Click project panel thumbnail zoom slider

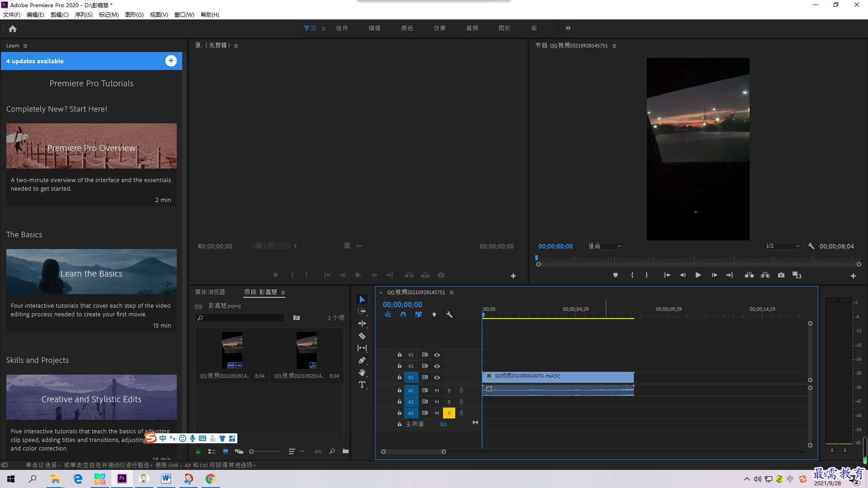tap(265, 451)
